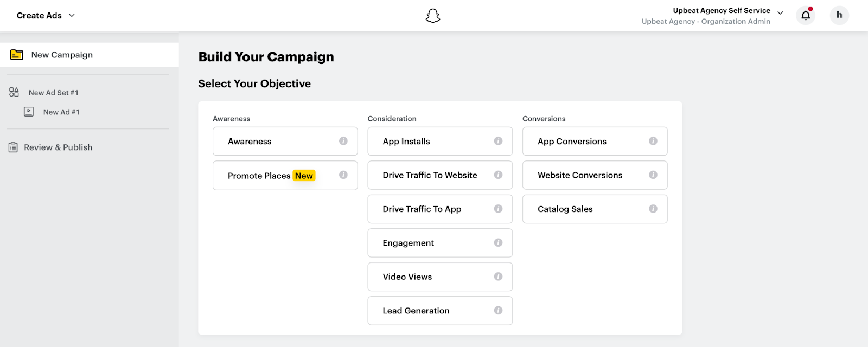
Task: Open New Ad Set #1
Action: 53,93
